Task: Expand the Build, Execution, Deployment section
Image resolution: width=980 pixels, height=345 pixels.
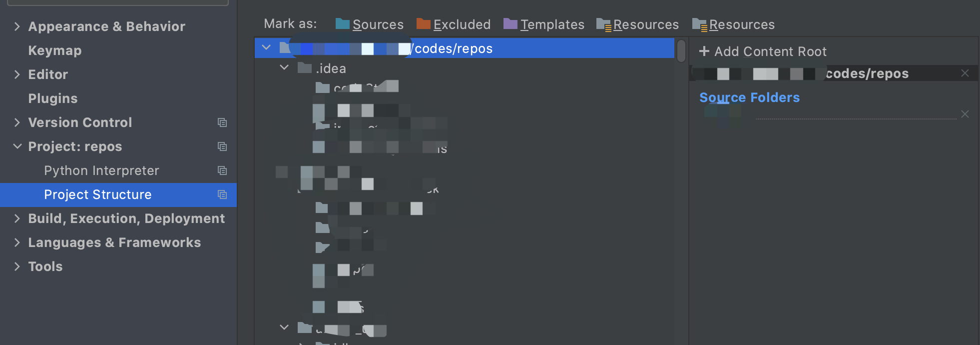Action: [x=16, y=218]
